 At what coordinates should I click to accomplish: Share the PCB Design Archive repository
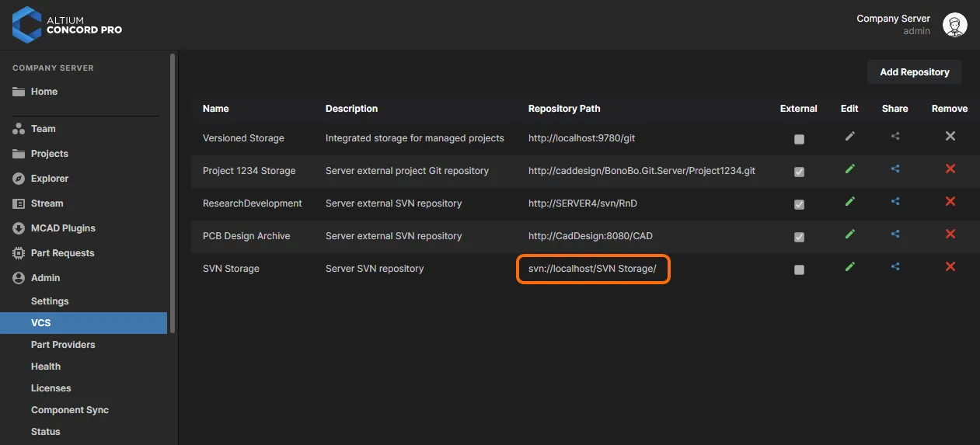click(x=895, y=234)
